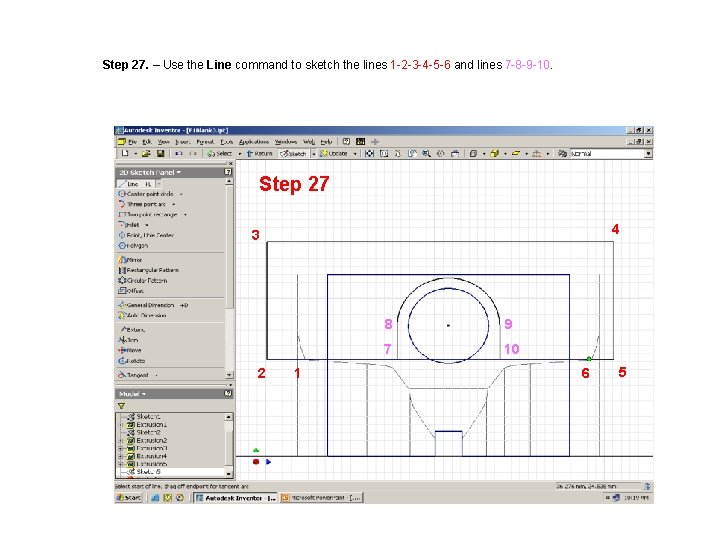Image resolution: width=720 pixels, height=540 pixels.
Task: Click model browser scrollbar up arrow
Action: click(x=229, y=416)
